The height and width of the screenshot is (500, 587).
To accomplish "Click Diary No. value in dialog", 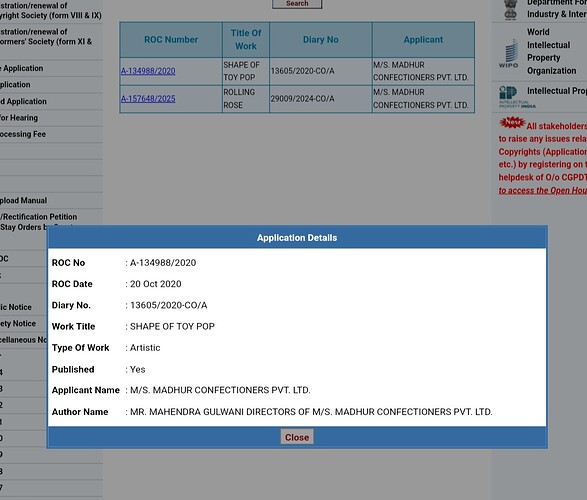I will click(168, 305).
